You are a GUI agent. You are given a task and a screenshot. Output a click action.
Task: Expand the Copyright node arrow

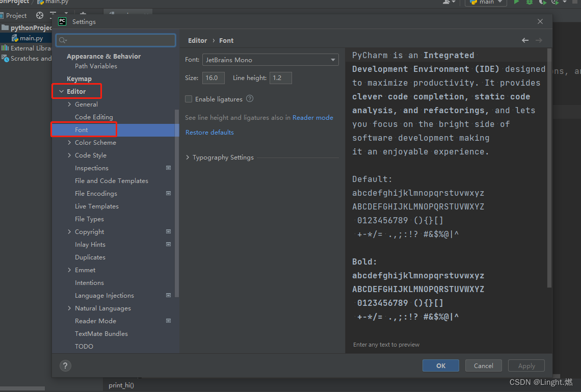coord(69,231)
